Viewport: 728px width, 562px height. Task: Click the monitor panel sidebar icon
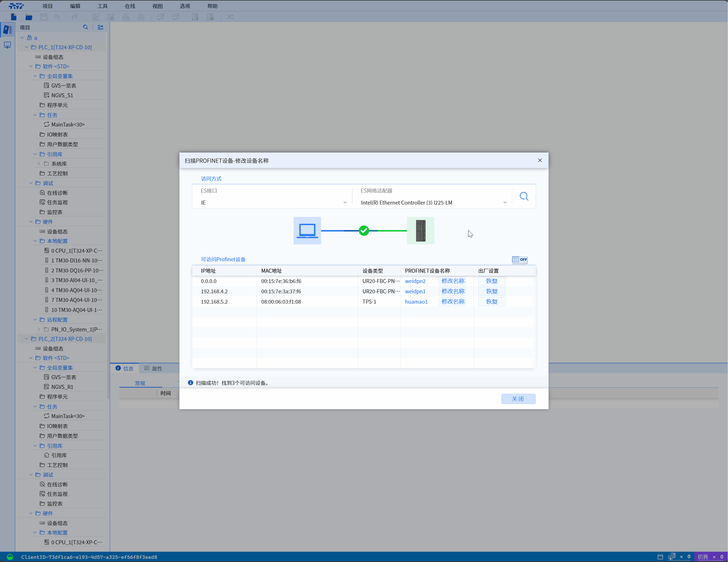point(7,45)
